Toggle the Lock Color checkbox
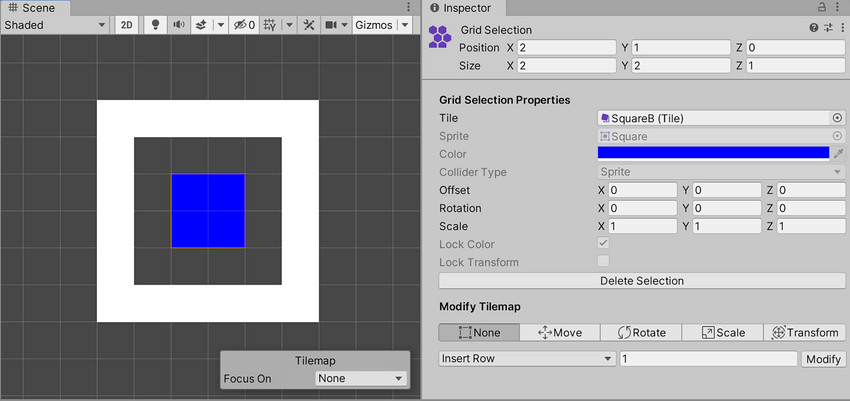The height and width of the screenshot is (401, 850). click(603, 244)
